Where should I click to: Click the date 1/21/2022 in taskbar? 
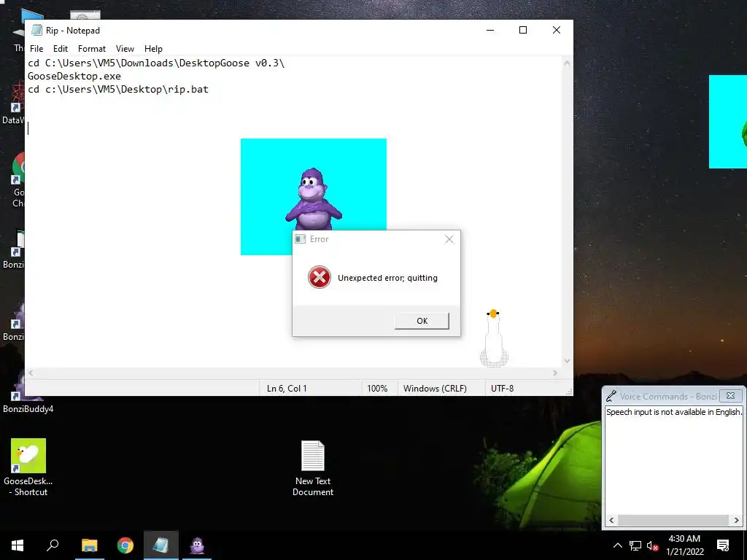(x=684, y=552)
